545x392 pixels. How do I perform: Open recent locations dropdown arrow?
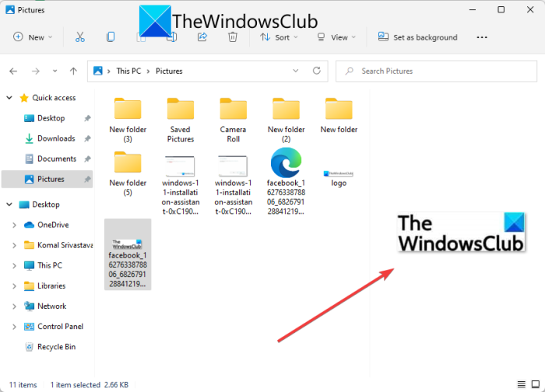coord(54,72)
